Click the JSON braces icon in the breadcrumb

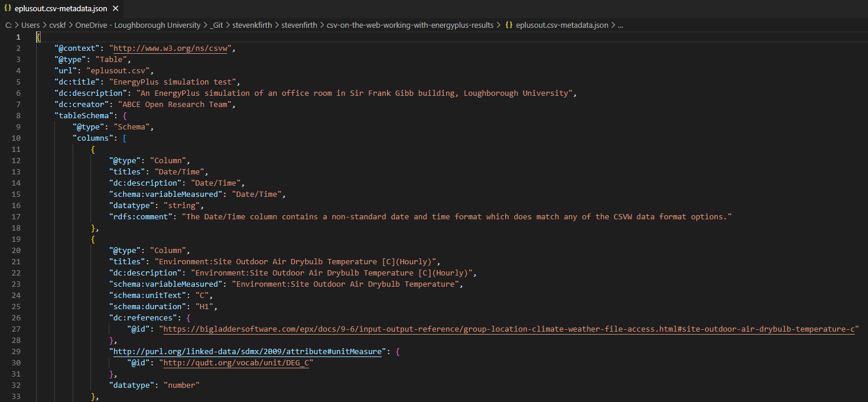tap(509, 25)
